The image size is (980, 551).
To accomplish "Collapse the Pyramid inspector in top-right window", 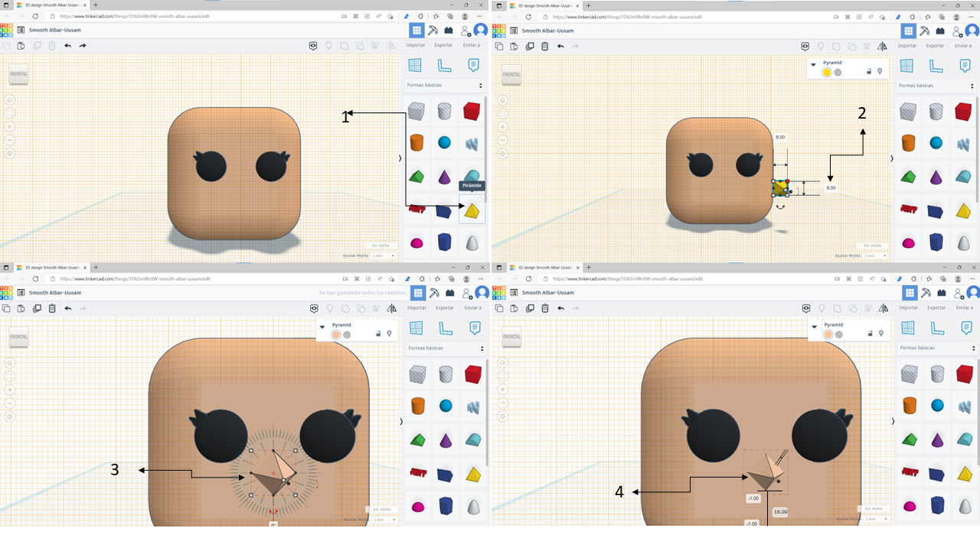I will tap(814, 64).
